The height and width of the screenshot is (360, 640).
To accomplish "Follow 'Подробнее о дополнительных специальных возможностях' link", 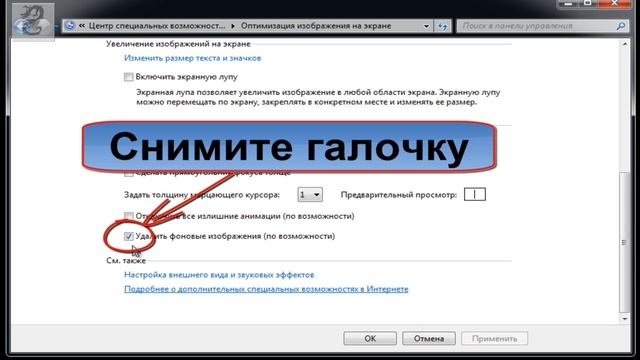I will tap(266, 289).
